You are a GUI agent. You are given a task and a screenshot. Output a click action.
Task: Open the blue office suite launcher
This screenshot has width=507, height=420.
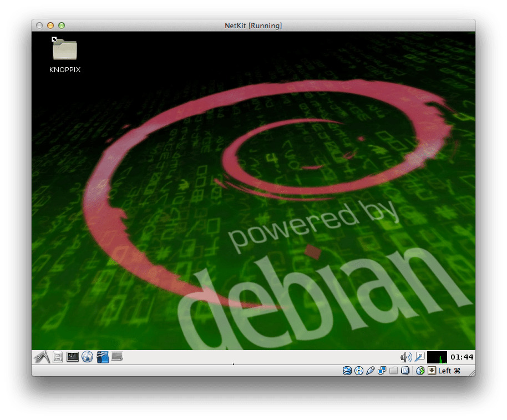103,357
